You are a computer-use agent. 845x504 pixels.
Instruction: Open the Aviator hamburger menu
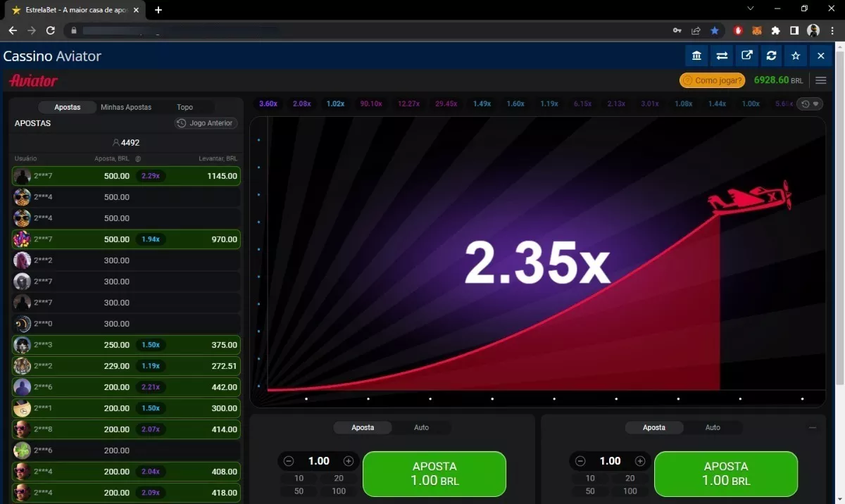pyautogui.click(x=820, y=80)
